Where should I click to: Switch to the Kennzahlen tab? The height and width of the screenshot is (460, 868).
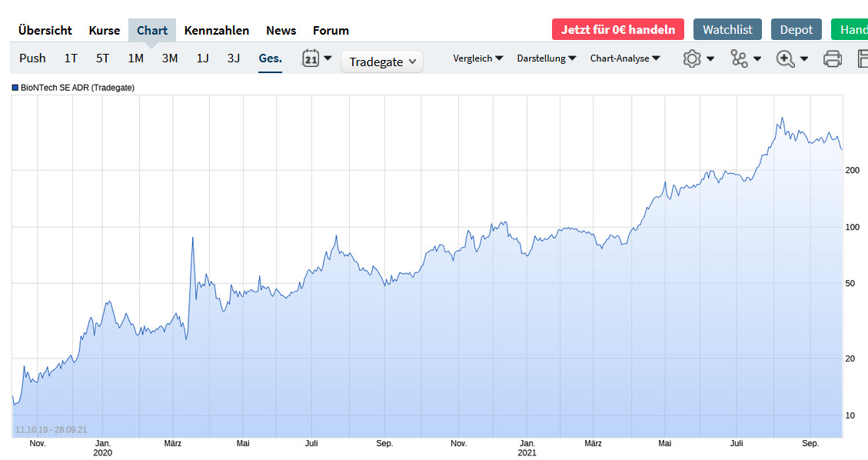(216, 30)
